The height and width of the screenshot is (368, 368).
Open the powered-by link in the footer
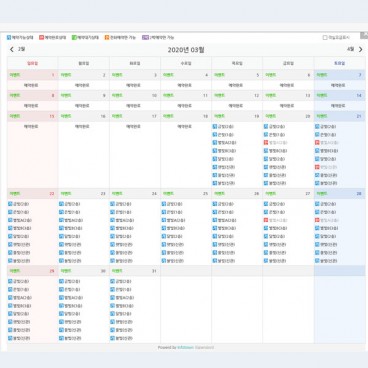point(186,347)
